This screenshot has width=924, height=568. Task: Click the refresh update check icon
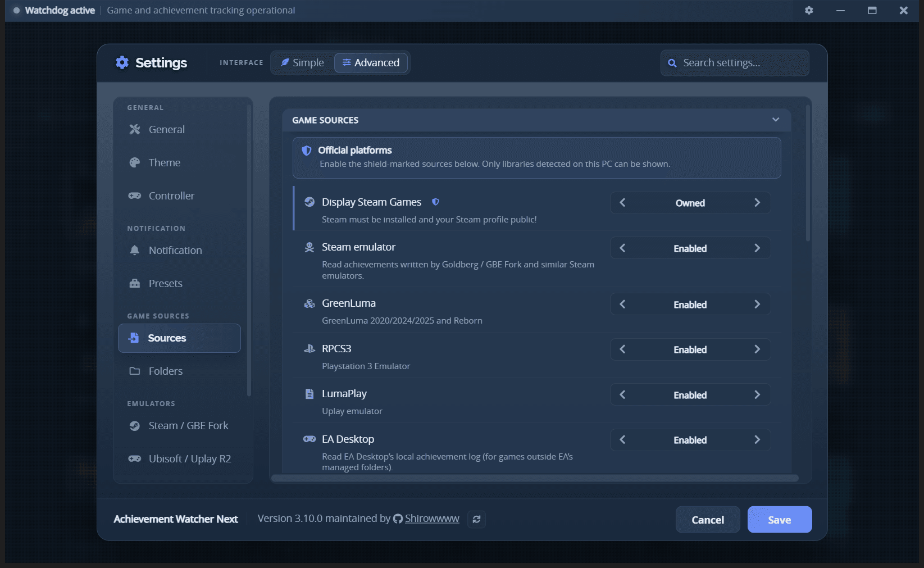(476, 519)
